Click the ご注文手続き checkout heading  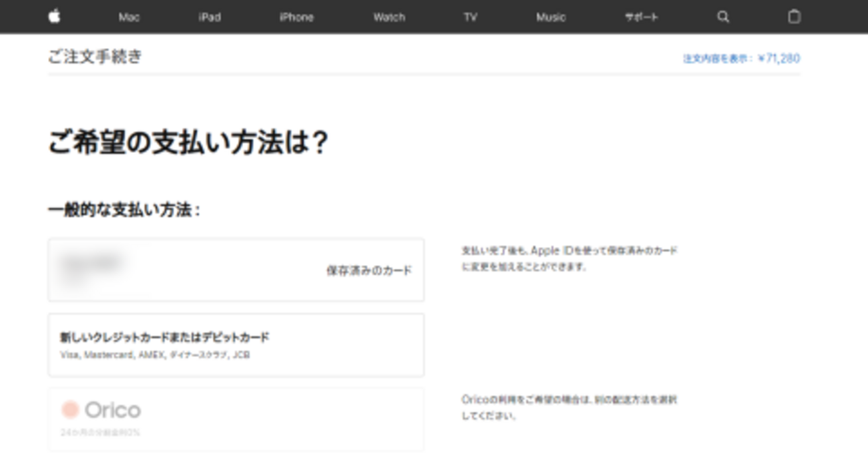coord(95,57)
